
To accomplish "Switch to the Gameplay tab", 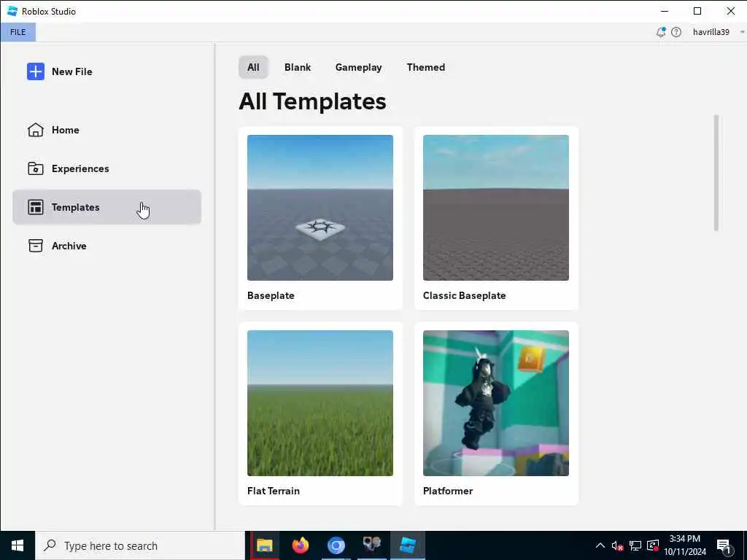I will pos(359,67).
